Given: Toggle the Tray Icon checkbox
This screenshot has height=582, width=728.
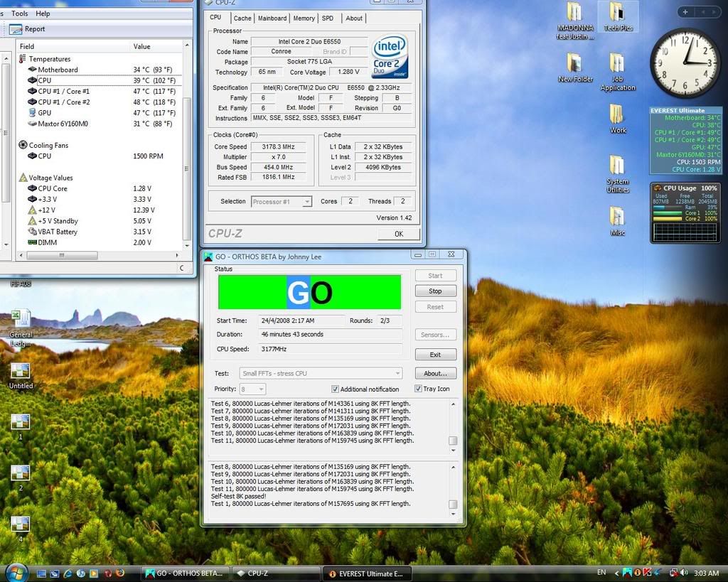Looking at the screenshot, I should pos(418,389).
